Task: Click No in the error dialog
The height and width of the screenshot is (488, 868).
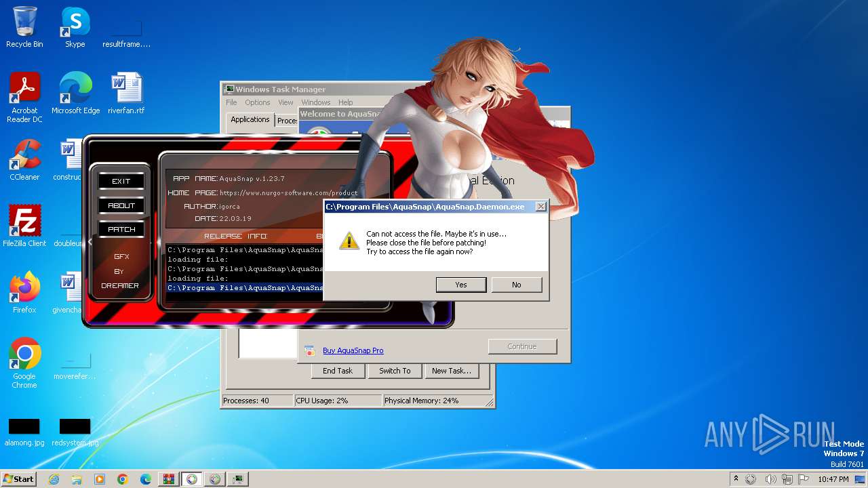Action: click(x=517, y=285)
